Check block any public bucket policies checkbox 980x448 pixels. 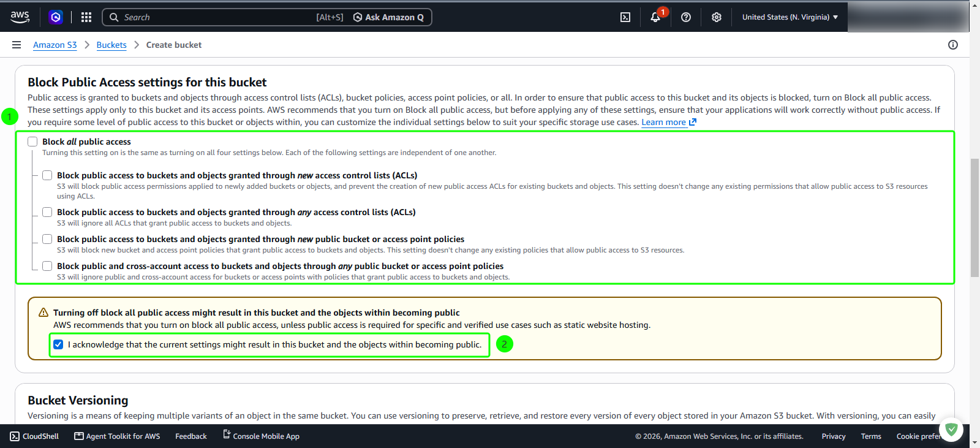(47, 266)
